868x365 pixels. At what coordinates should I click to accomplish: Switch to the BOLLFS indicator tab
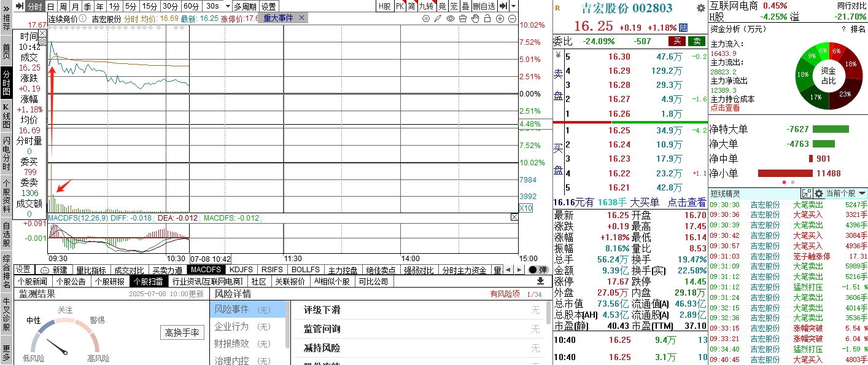pos(305,270)
